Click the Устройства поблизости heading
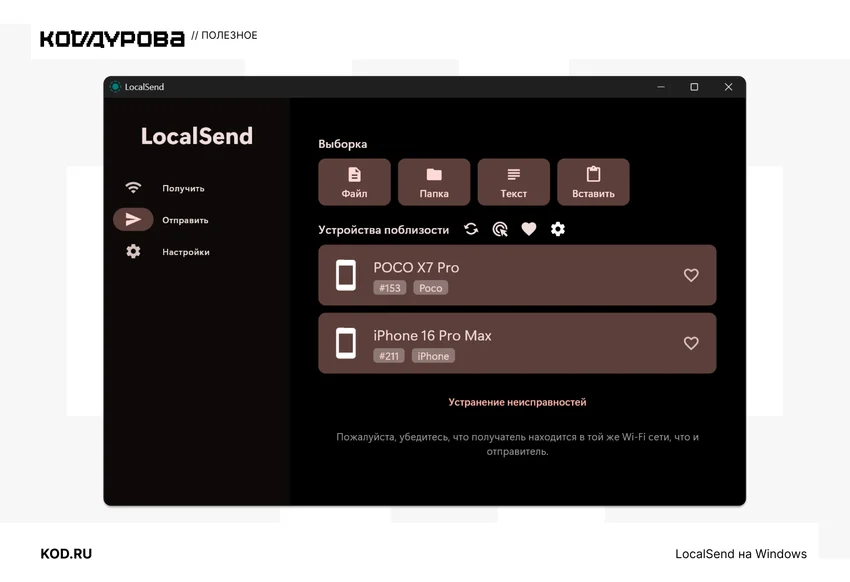The image size is (850, 582). [383, 230]
